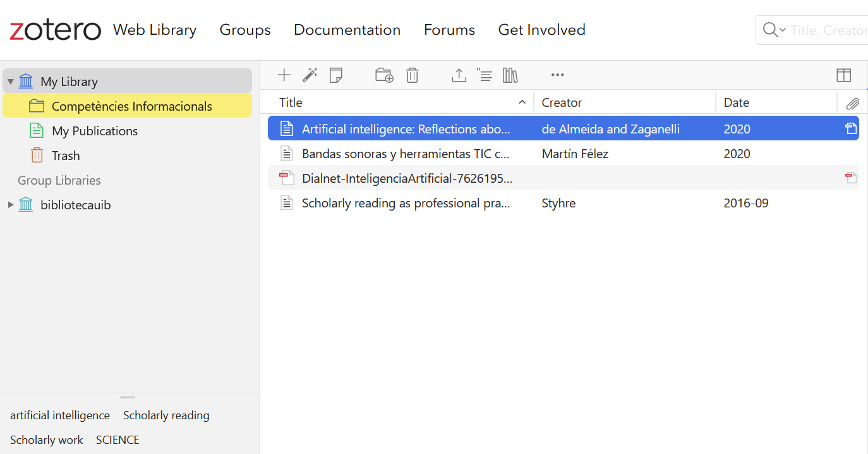Collapse the My Library tree arrow
The width and height of the screenshot is (868, 454).
[10, 82]
